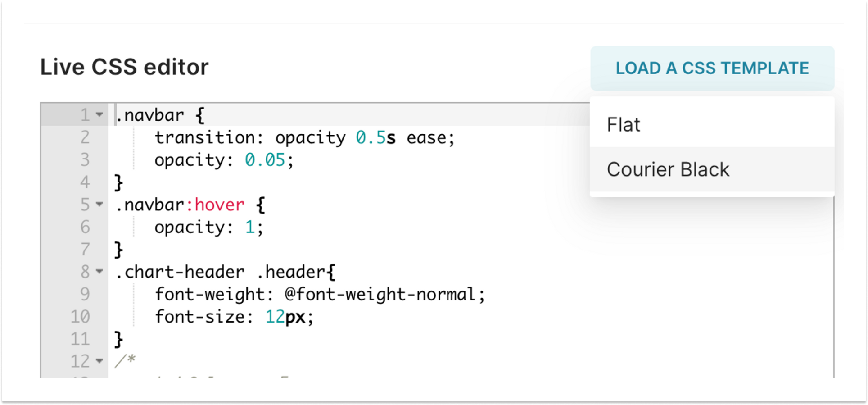Click the Live CSS editor heading
The image size is (868, 405).
[x=124, y=67]
